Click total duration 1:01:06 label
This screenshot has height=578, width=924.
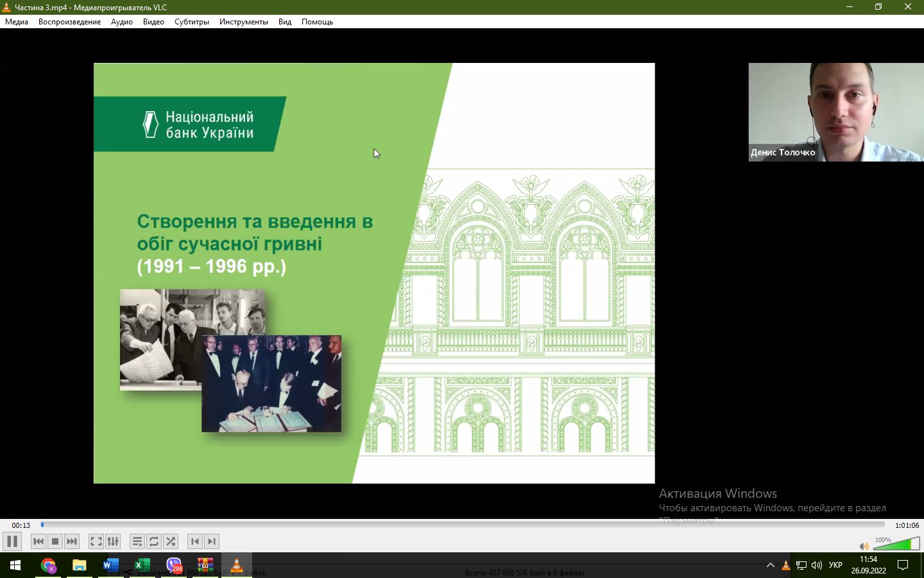tap(907, 525)
